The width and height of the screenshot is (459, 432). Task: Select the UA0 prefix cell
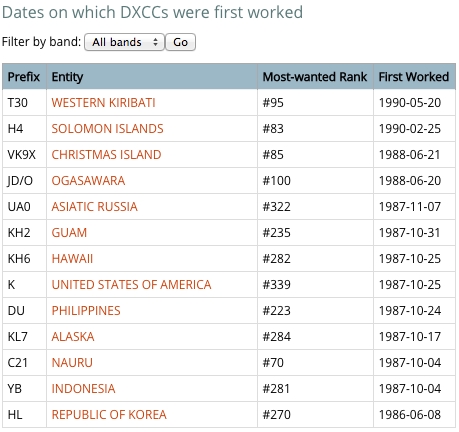coord(24,207)
